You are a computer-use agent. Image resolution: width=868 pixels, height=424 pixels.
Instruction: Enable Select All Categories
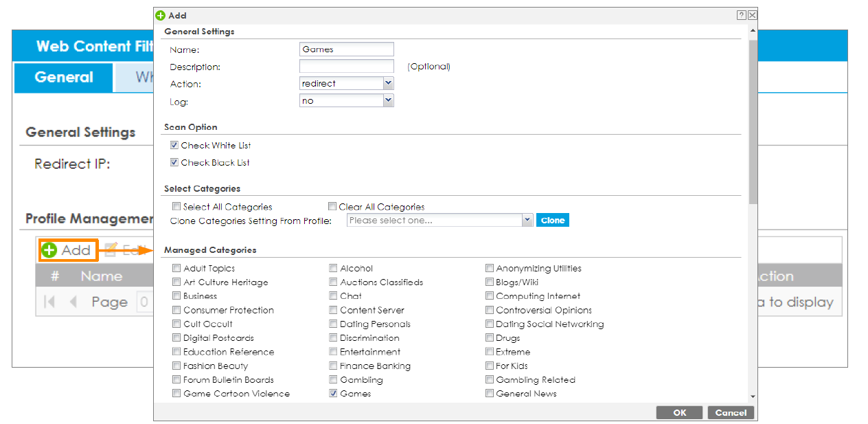176,205
